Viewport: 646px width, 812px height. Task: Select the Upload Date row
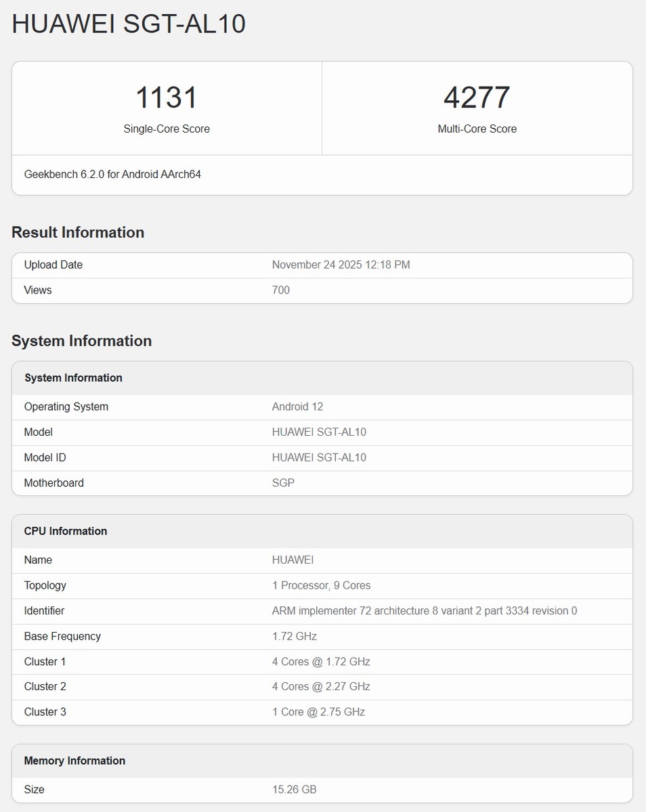tap(322, 265)
